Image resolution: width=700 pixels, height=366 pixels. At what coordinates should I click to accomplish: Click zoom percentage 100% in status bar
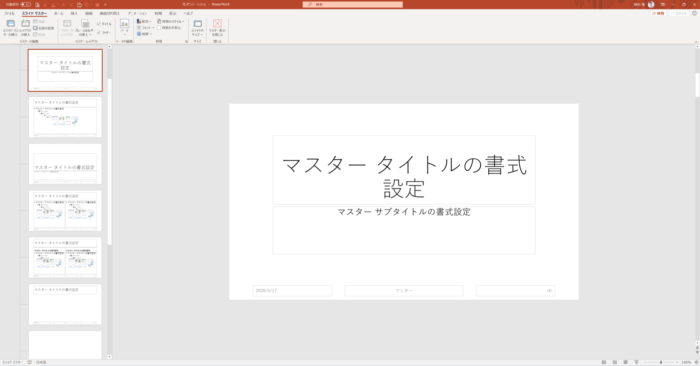[x=687, y=362]
